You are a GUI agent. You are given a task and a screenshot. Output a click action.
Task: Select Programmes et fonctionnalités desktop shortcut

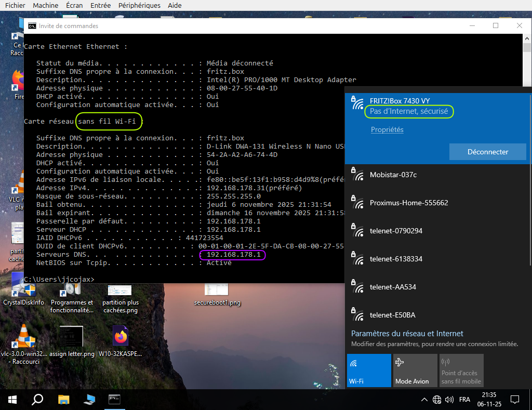(x=72, y=298)
